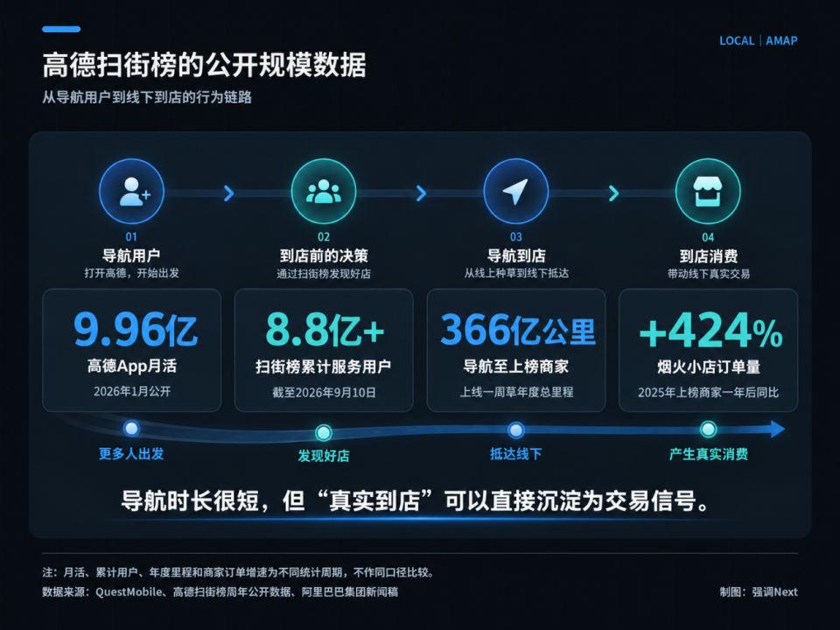Click the 烟火小店订单量 label
840x630 pixels.
[x=709, y=367]
